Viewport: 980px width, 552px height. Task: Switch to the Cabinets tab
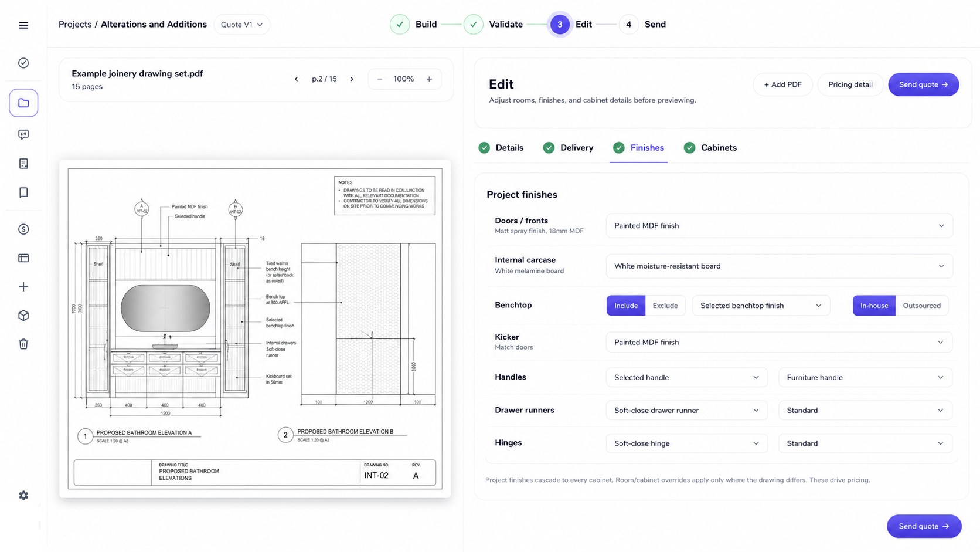[x=710, y=148]
